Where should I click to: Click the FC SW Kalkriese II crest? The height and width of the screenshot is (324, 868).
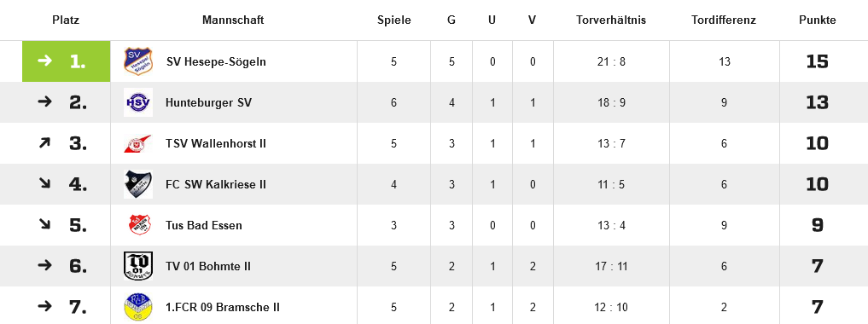point(138,184)
